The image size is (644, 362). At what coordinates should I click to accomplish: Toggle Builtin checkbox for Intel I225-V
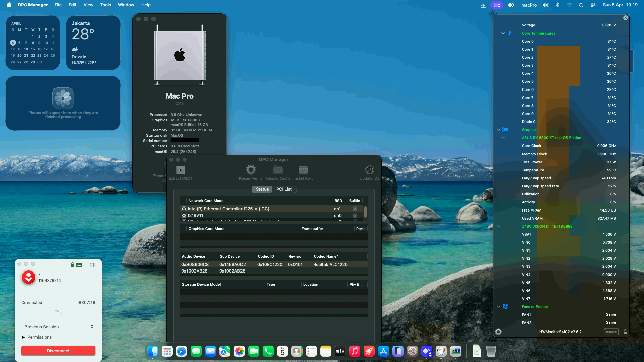pos(355,209)
